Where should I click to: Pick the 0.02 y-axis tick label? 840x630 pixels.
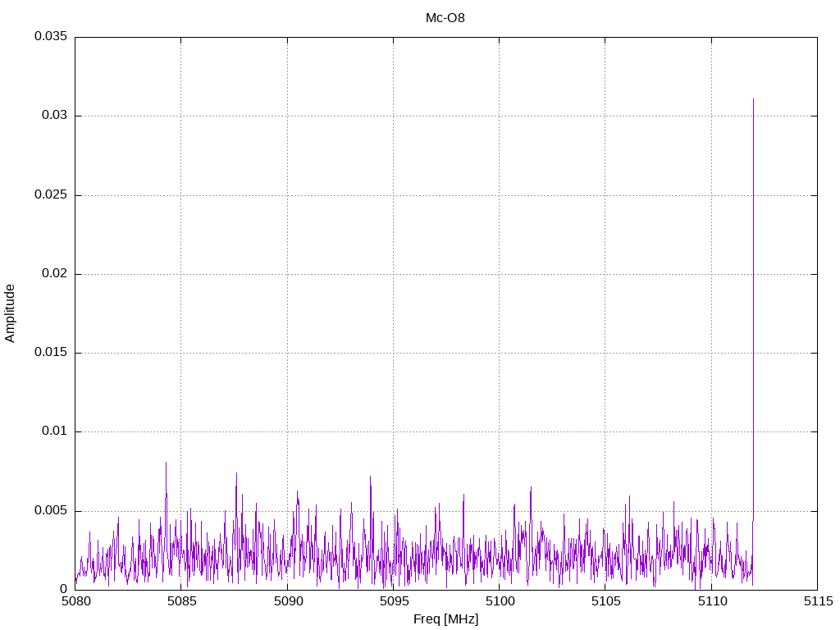click(53, 274)
